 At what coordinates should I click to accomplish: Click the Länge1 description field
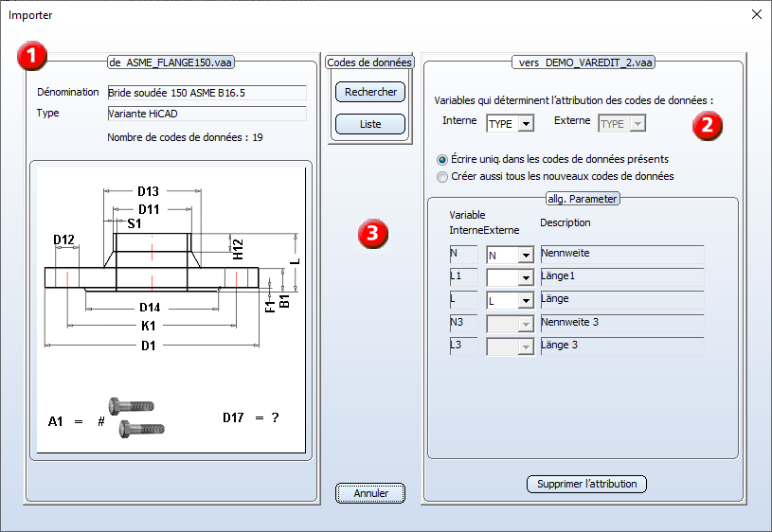click(622, 277)
